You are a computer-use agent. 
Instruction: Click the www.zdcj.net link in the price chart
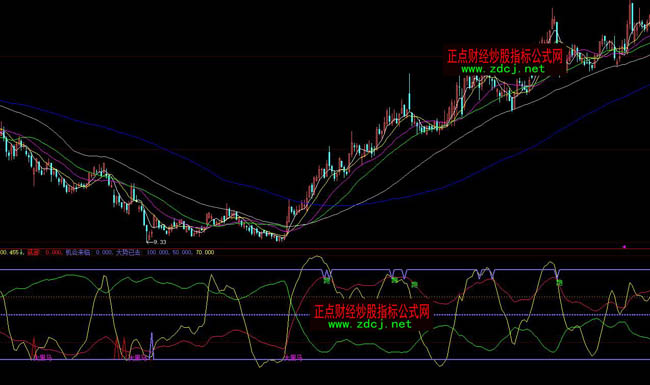[503, 69]
